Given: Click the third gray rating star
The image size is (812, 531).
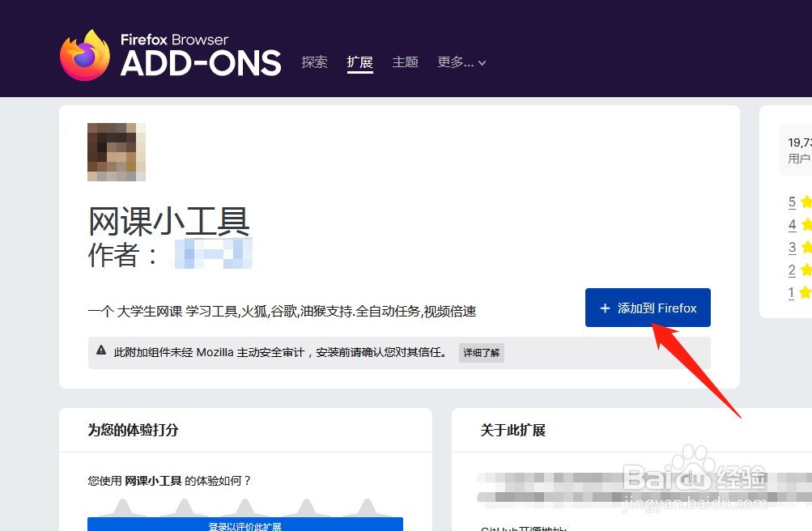Looking at the screenshot, I should (x=245, y=508).
